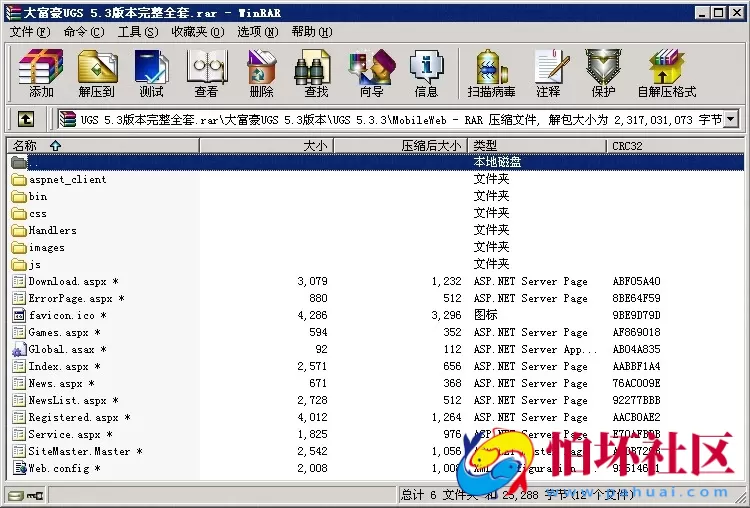Image resolution: width=750 pixels, height=508 pixels.
Task: Open the Help (帮助) menu
Action: [x=312, y=32]
